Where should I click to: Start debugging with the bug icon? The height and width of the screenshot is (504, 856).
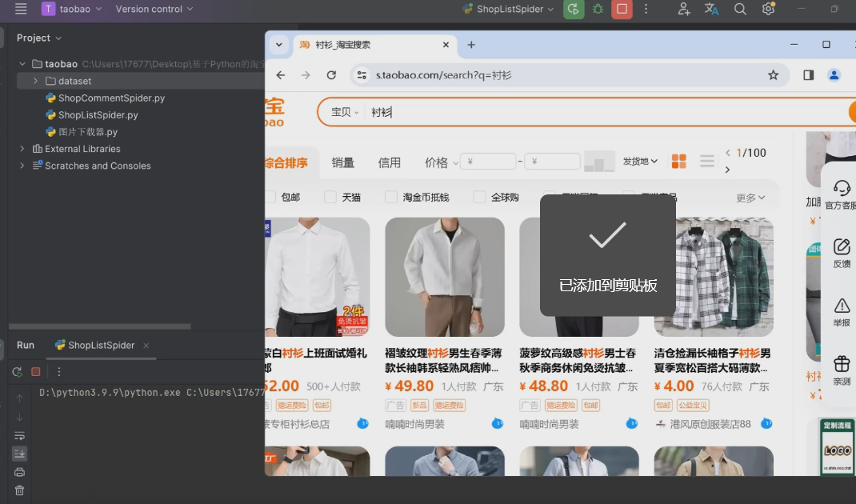[598, 10]
